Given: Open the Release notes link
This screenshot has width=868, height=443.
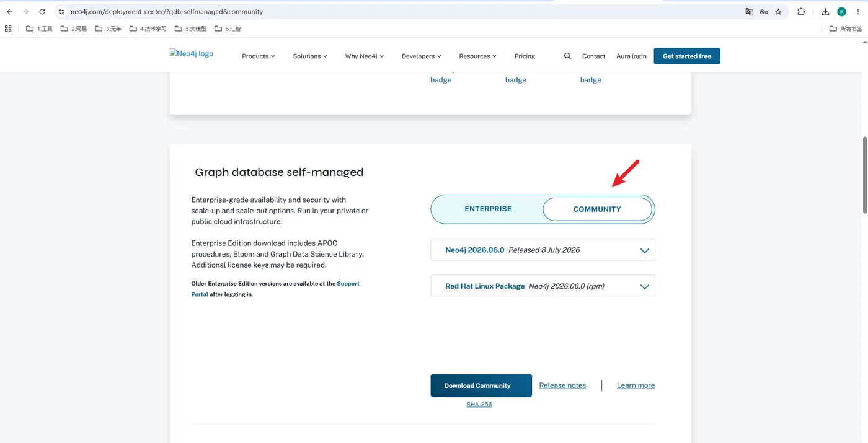Looking at the screenshot, I should click(x=562, y=385).
